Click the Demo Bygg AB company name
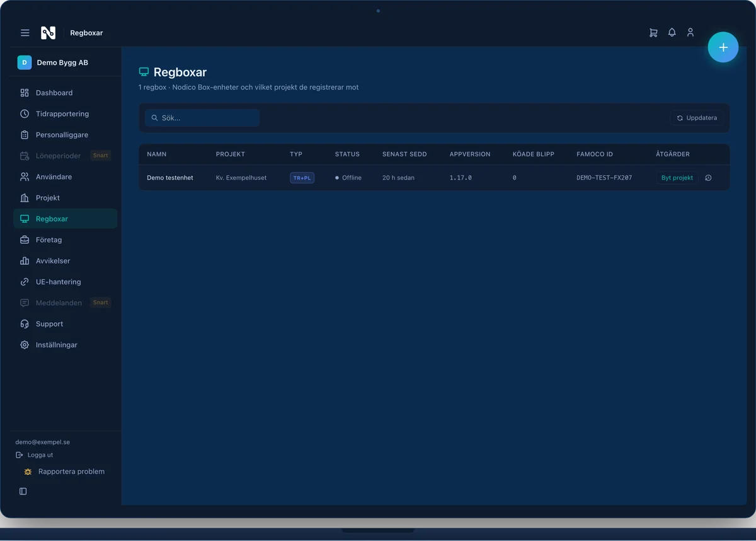 click(62, 62)
